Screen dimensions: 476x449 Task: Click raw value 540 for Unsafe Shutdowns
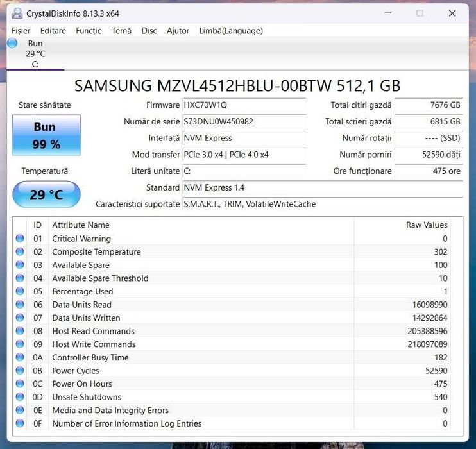[x=441, y=397]
